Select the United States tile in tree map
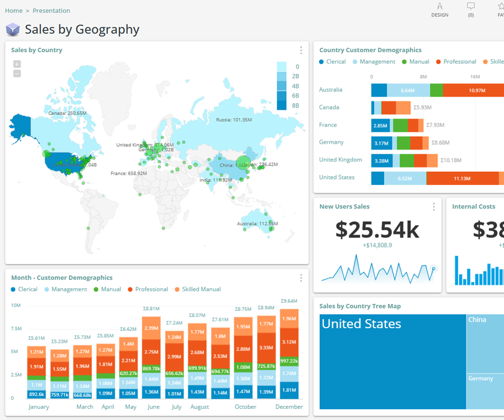This screenshot has height=420, width=504. coord(392,361)
